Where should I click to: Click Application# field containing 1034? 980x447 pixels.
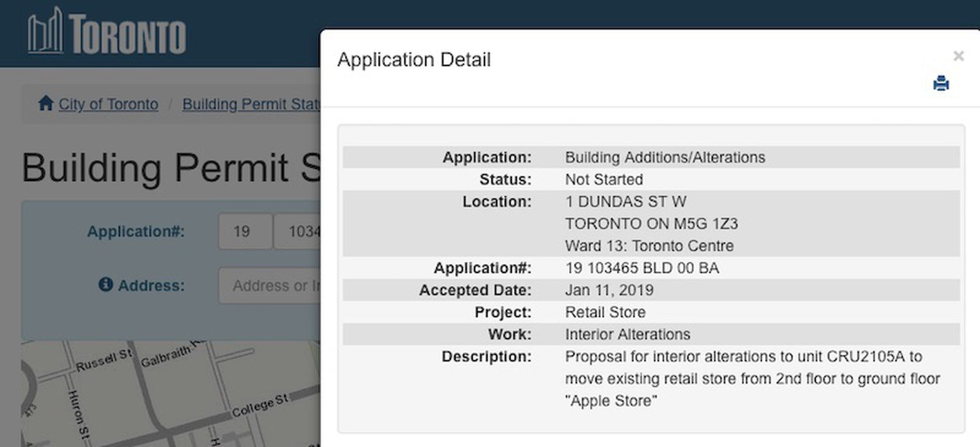tap(298, 231)
